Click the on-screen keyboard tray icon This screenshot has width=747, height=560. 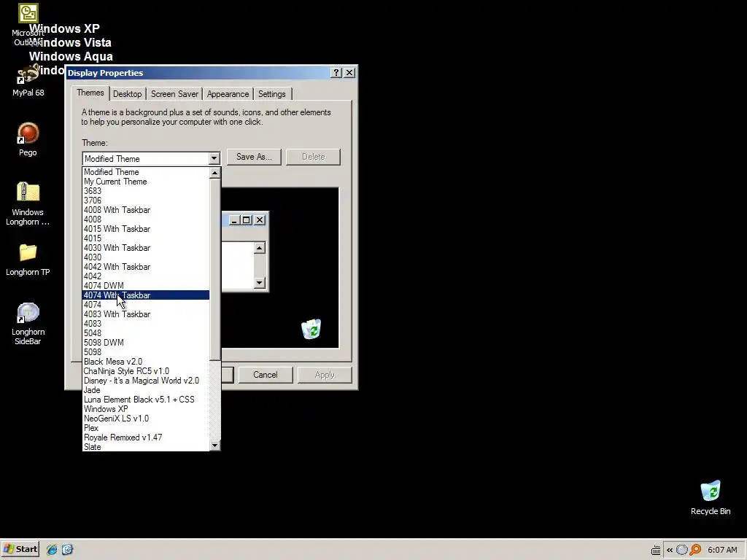pyautogui.click(x=656, y=550)
